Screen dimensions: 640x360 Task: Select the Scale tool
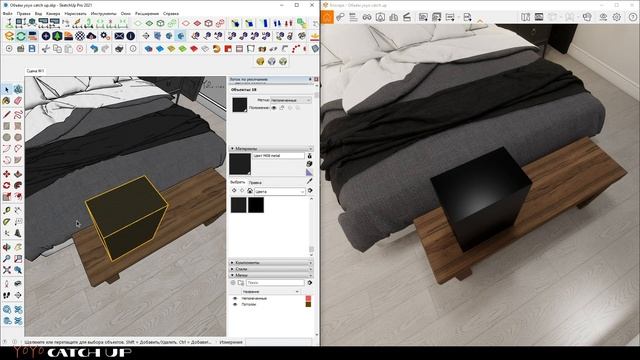point(7,197)
